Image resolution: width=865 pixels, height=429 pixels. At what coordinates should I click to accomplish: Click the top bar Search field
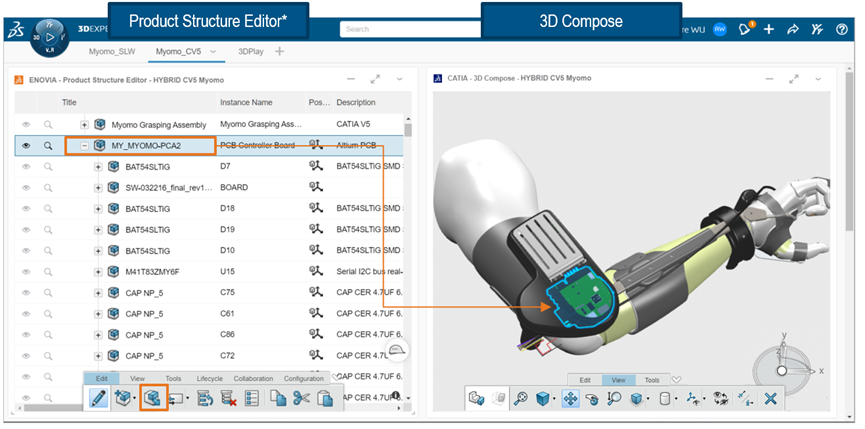[411, 29]
